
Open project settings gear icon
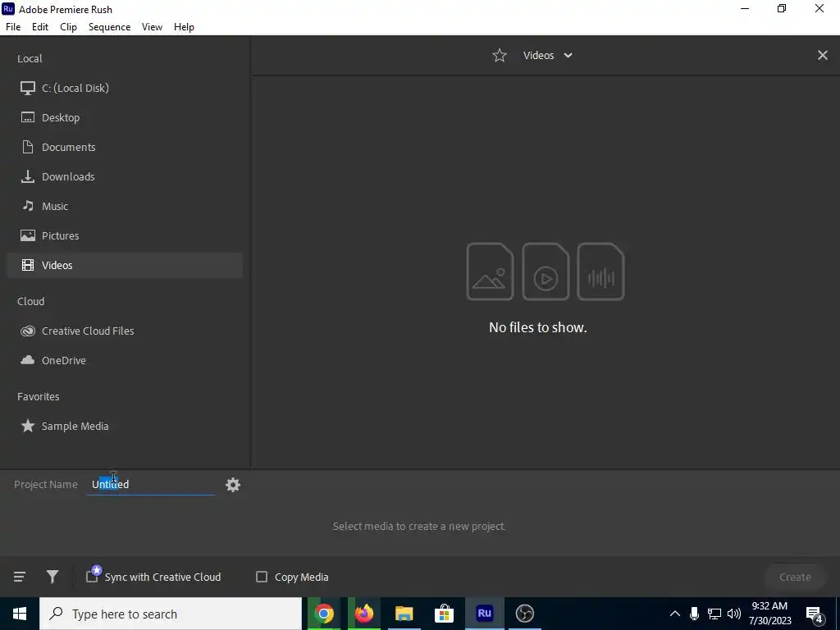[232, 485]
